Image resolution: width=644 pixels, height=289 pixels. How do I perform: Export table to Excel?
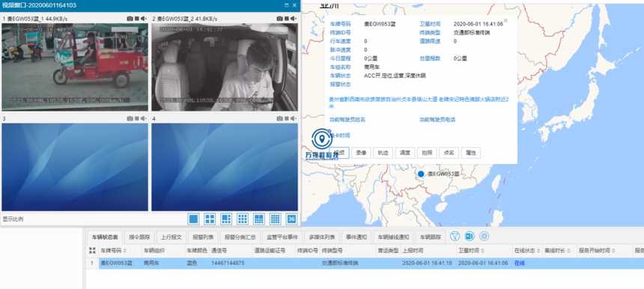470,236
